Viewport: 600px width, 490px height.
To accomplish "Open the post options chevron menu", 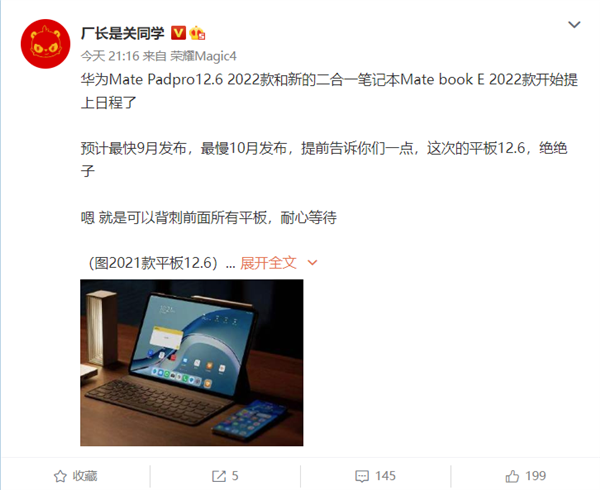I will pos(574,25).
